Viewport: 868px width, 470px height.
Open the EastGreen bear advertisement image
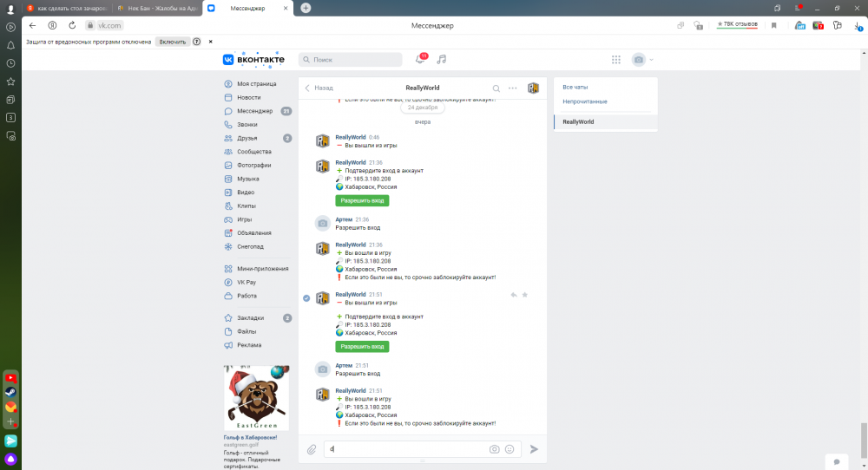(x=256, y=397)
